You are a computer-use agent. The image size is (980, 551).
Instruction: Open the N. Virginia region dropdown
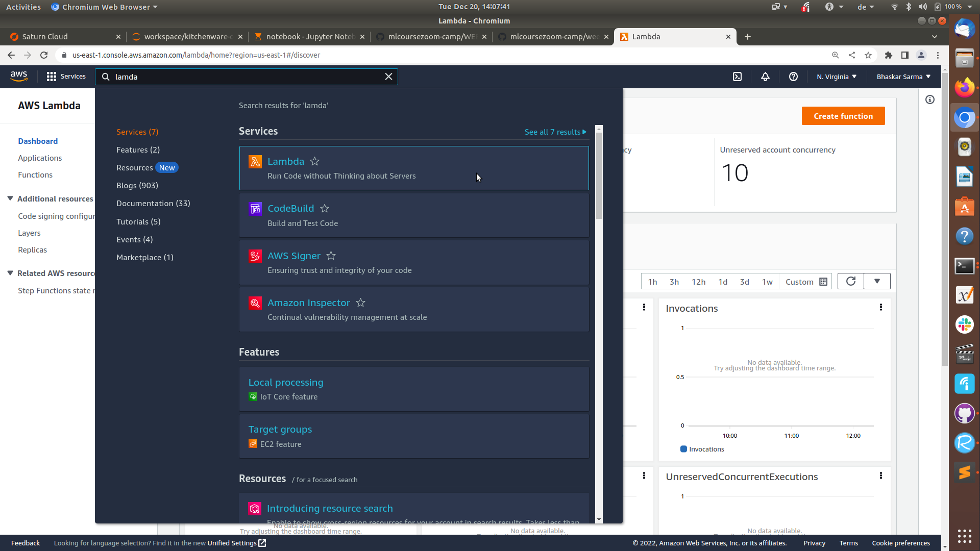click(x=837, y=77)
